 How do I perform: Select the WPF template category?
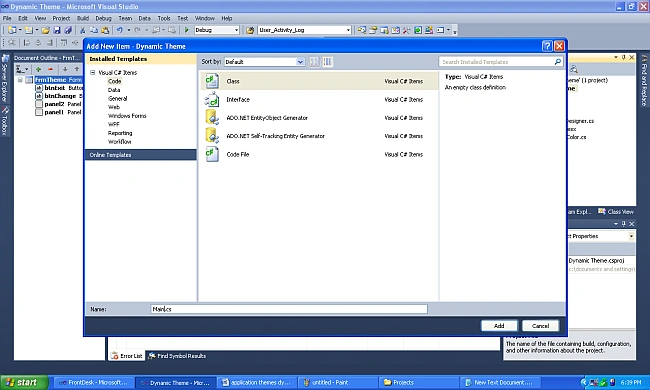pyautogui.click(x=114, y=124)
